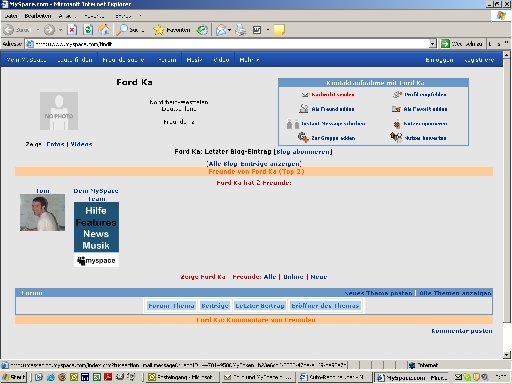Open the address bar dropdown arrow

[x=433, y=44]
